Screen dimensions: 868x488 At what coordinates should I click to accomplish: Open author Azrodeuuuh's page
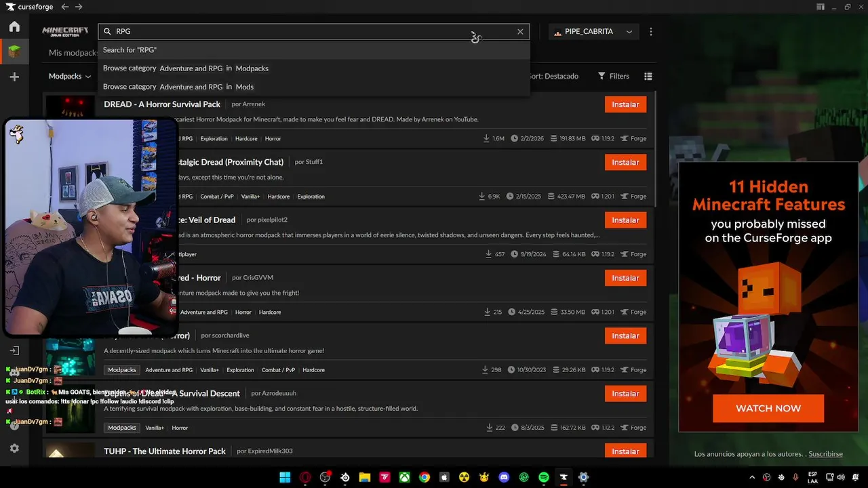click(x=279, y=393)
